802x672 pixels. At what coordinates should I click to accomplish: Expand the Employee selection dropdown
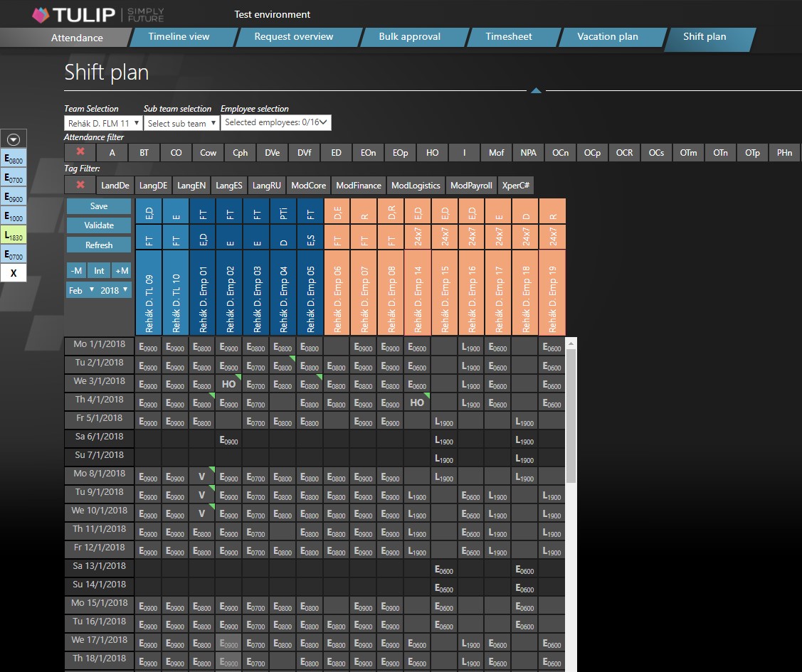pyautogui.click(x=276, y=122)
